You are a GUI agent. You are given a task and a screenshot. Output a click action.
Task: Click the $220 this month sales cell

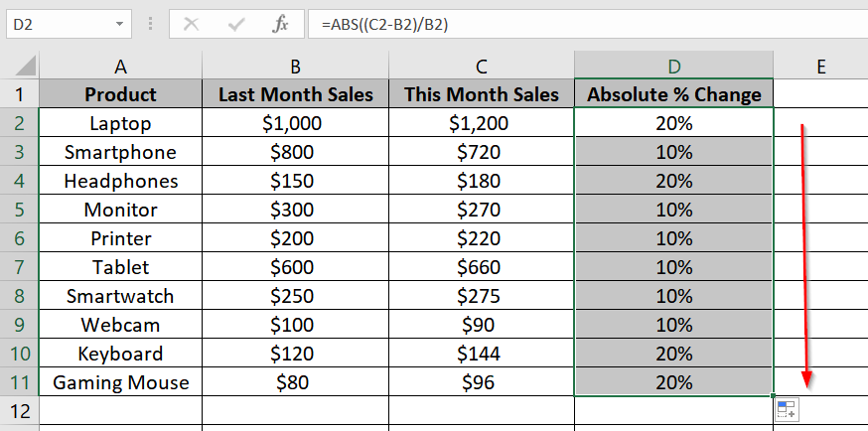tap(482, 237)
